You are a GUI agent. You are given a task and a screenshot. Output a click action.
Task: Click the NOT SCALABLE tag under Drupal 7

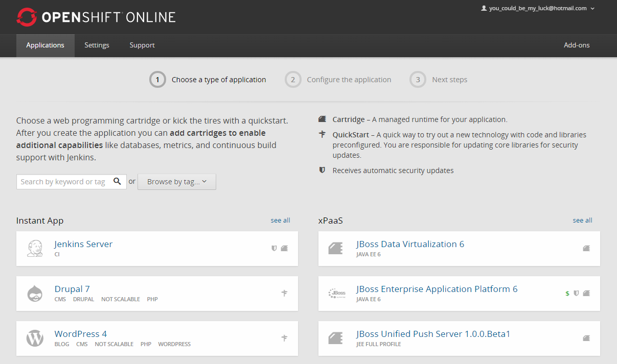coord(121,299)
